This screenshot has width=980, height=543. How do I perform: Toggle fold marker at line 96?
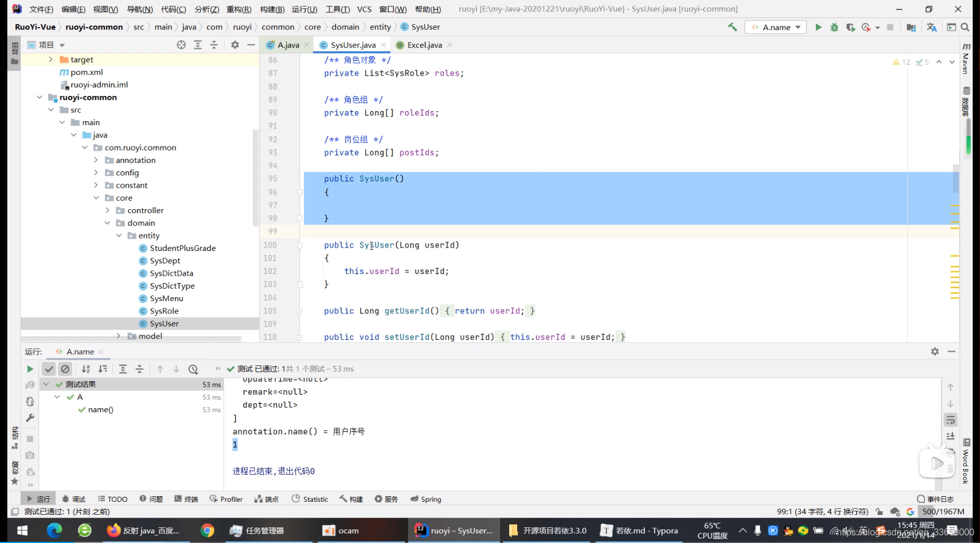pyautogui.click(x=300, y=192)
